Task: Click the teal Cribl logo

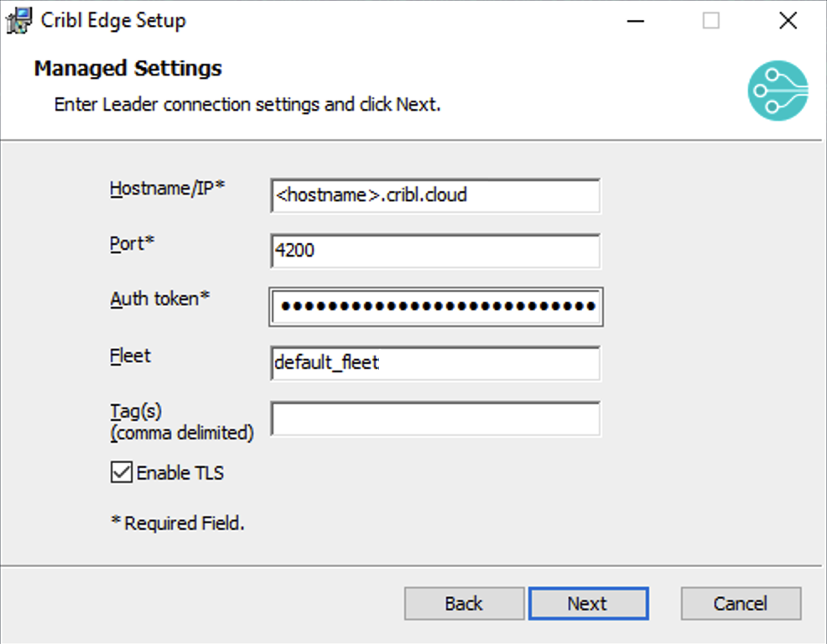Action: [778, 90]
